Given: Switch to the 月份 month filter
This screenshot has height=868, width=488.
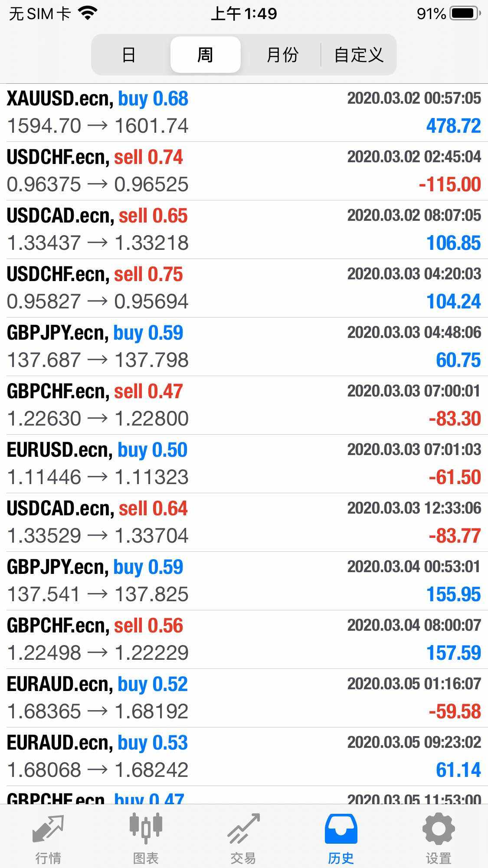Looking at the screenshot, I should (x=282, y=55).
